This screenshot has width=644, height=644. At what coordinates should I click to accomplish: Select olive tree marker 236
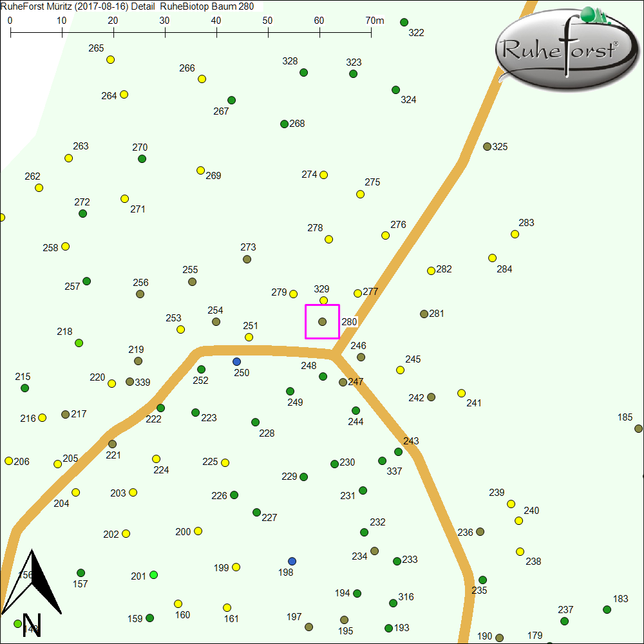[x=480, y=531]
